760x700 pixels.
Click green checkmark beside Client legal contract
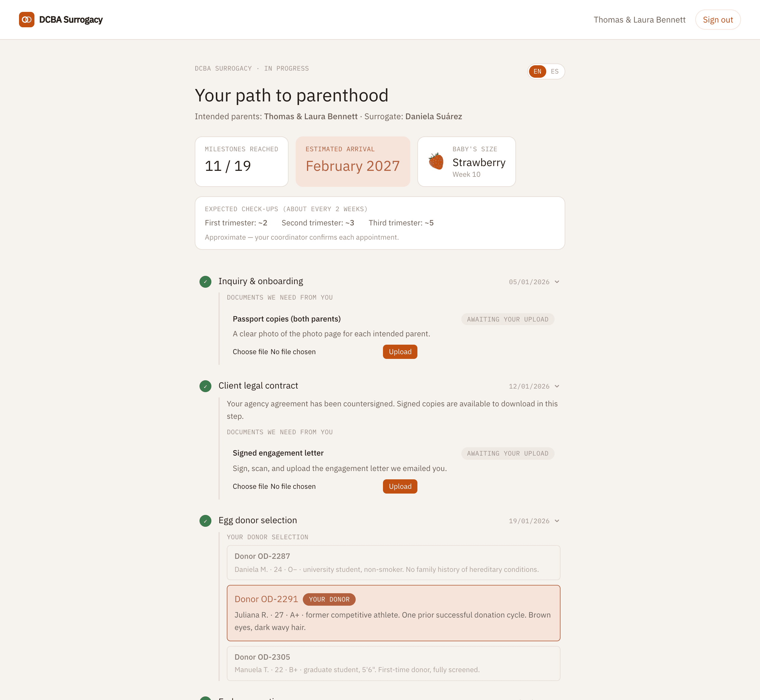[205, 386]
